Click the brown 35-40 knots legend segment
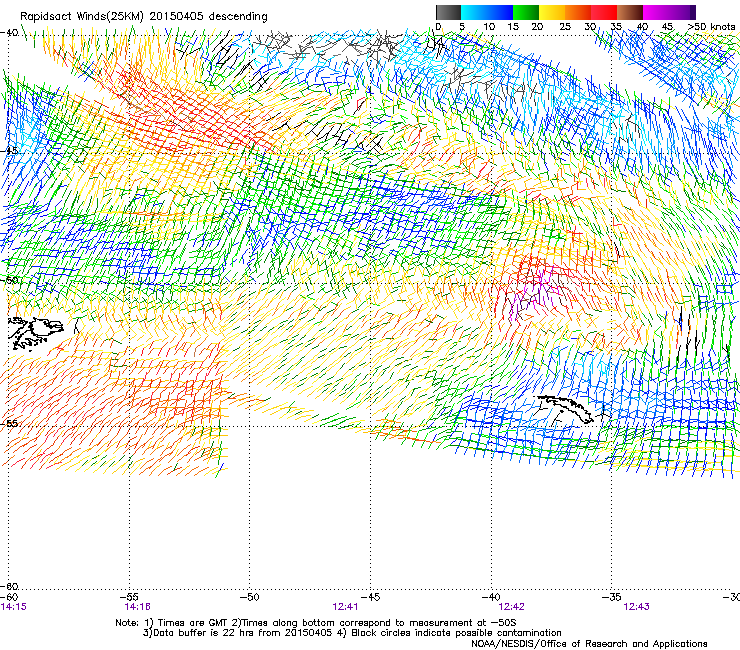Screen dimensions: 740x650 630,12
